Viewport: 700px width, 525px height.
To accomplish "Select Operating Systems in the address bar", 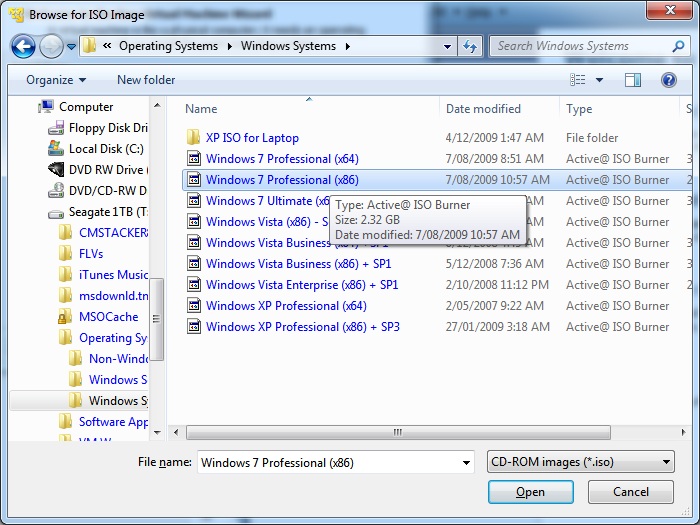I will (x=168, y=46).
